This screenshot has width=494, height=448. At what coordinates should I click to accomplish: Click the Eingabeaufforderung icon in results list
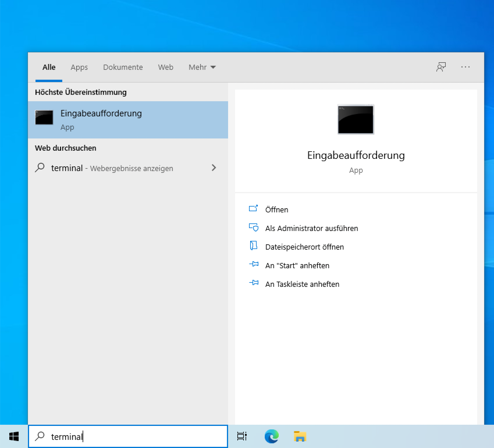click(x=44, y=118)
